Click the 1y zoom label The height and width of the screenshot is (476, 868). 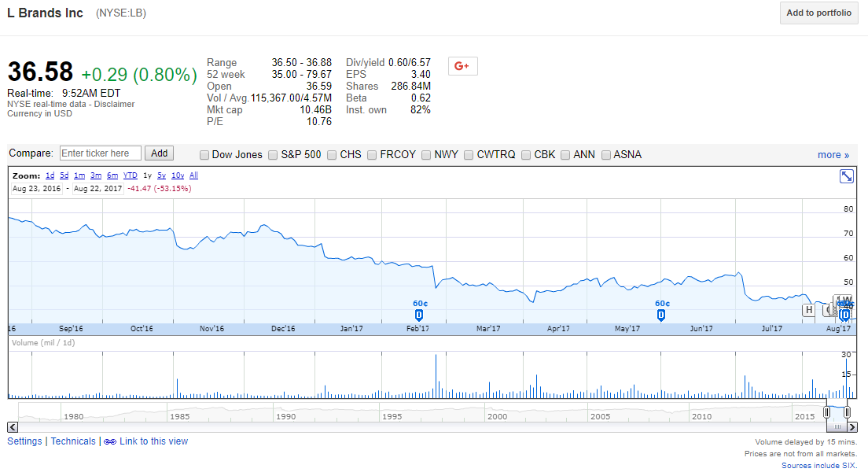147,175
